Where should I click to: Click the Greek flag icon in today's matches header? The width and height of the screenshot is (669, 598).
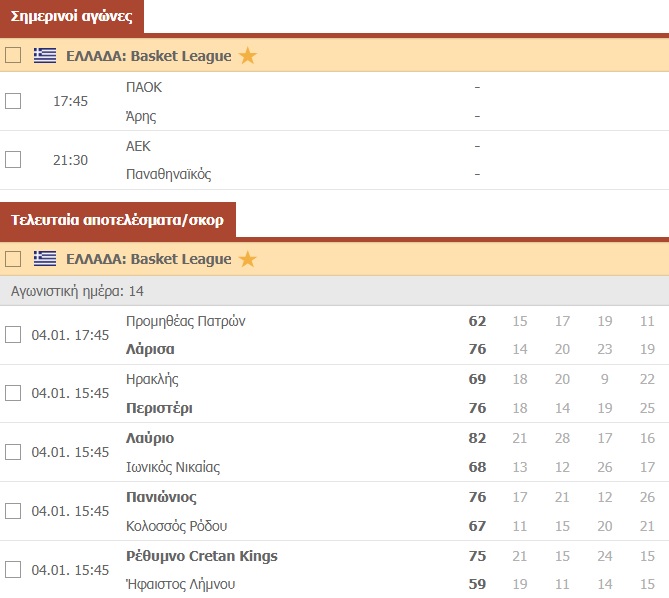click(45, 55)
